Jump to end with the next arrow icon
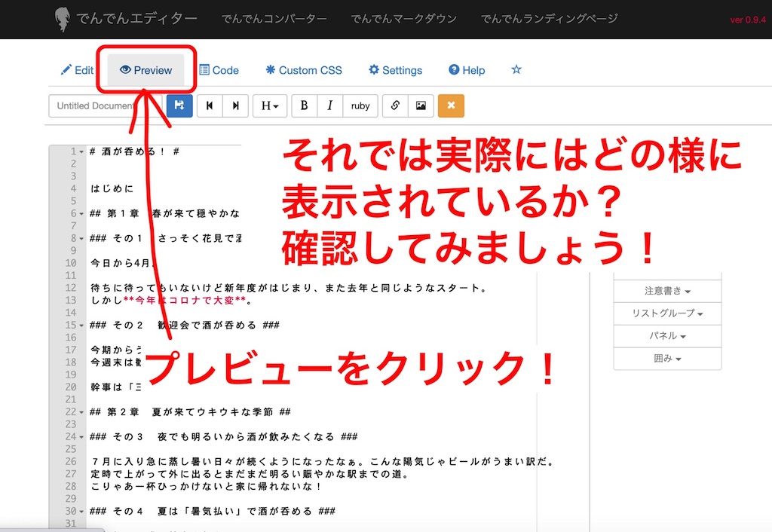 point(235,106)
